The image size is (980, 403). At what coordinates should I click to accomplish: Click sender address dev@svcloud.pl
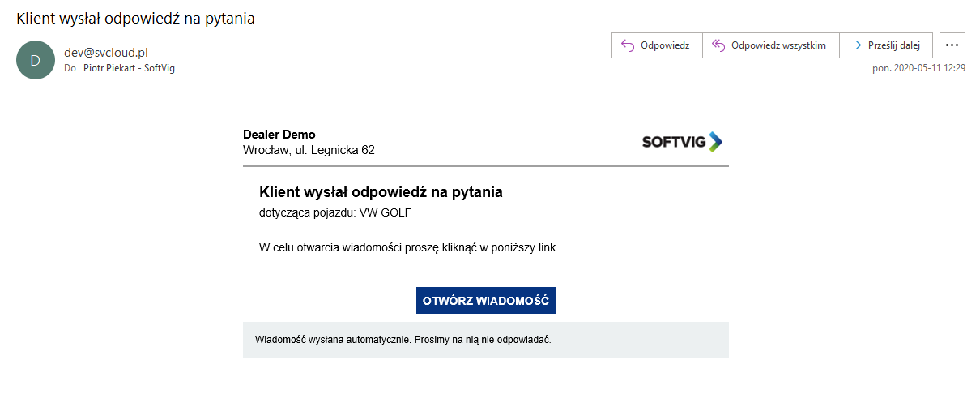click(x=106, y=52)
